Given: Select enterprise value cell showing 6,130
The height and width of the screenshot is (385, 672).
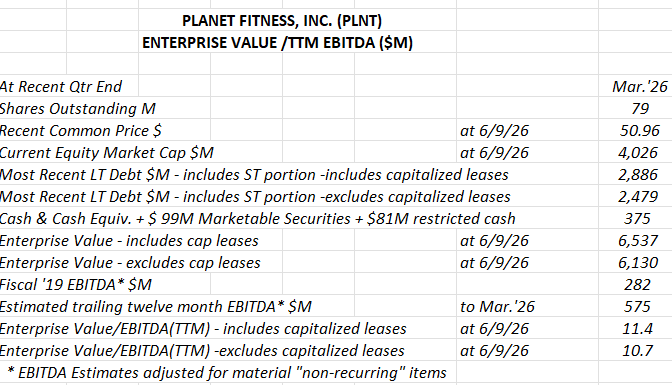Looking at the screenshot, I should click(638, 262).
